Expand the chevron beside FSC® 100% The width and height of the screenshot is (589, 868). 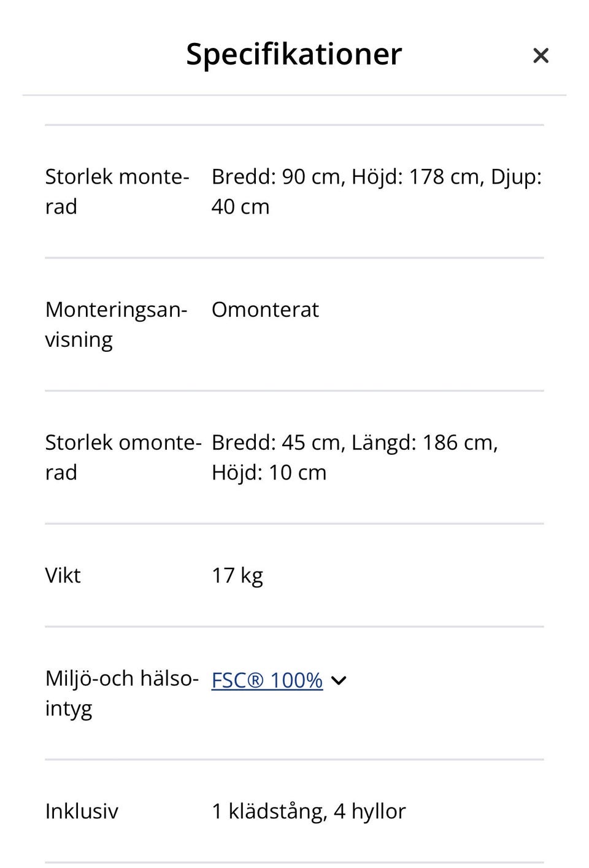coord(339,680)
